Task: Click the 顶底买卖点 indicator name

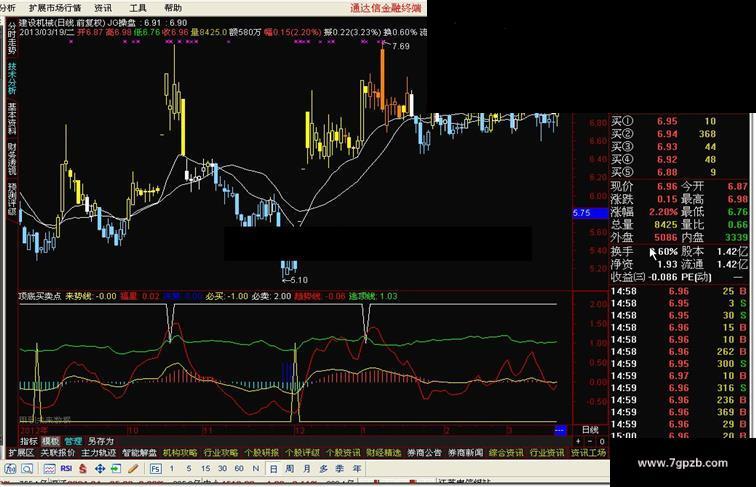Action: tap(40, 296)
